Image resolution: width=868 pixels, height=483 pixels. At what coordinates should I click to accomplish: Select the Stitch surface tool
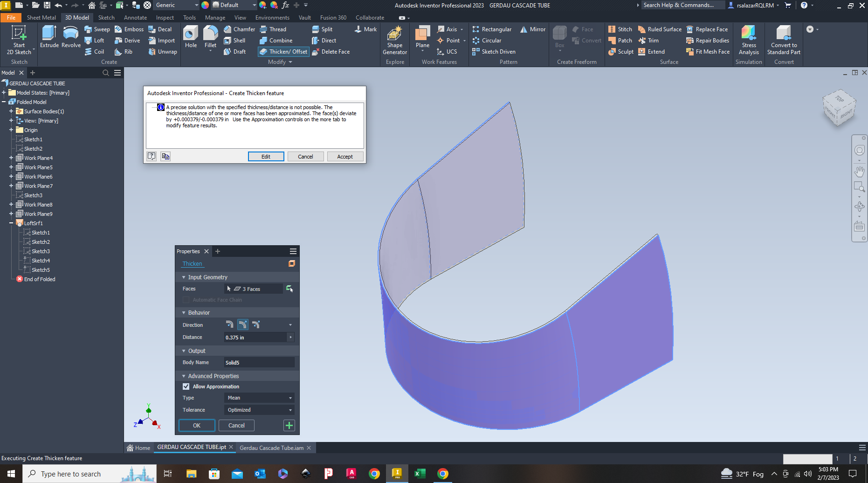(x=620, y=29)
